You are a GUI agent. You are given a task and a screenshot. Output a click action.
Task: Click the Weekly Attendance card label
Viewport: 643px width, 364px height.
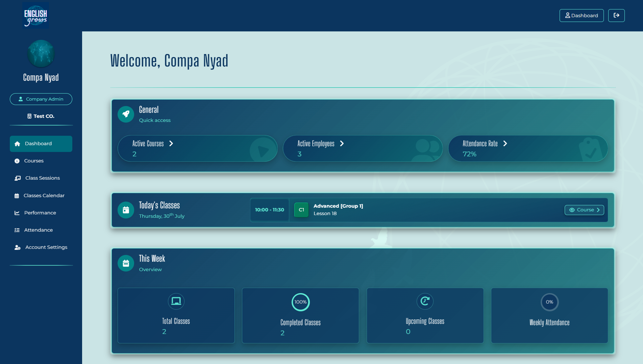[x=549, y=323]
